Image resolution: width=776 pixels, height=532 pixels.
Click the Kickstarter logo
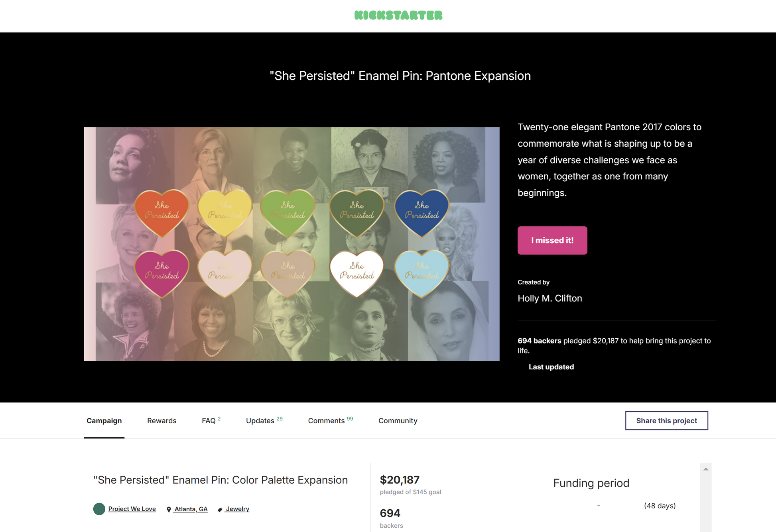(x=398, y=16)
